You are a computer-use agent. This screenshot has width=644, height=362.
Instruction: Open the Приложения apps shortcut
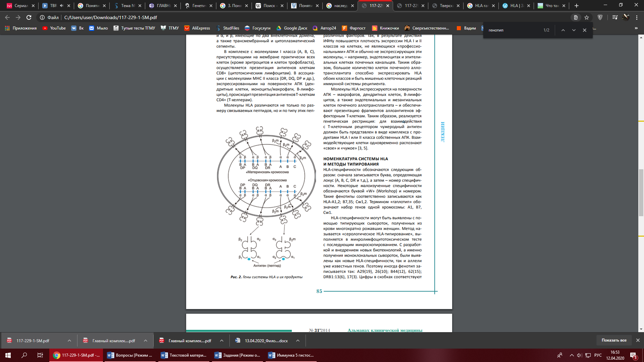[x=20, y=28]
